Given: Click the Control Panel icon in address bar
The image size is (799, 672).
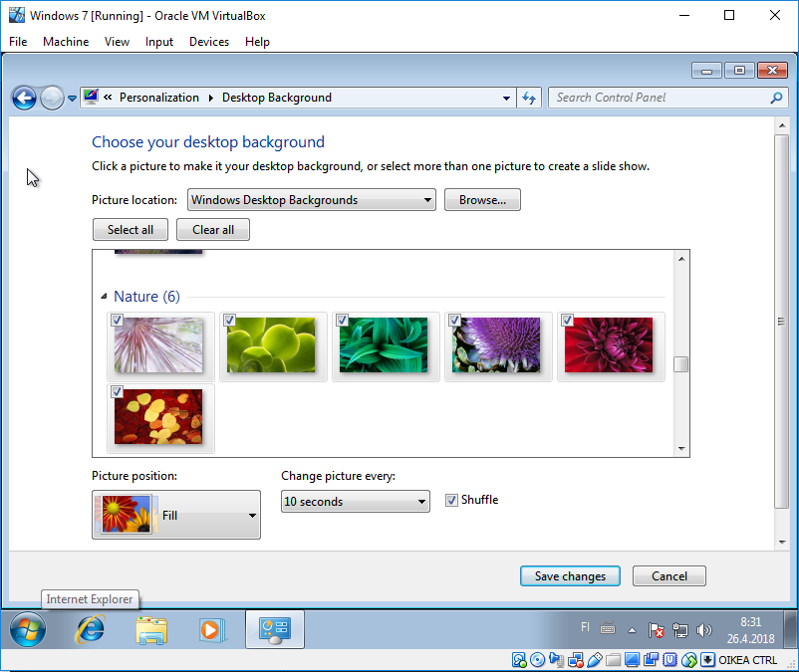Looking at the screenshot, I should click(x=91, y=97).
